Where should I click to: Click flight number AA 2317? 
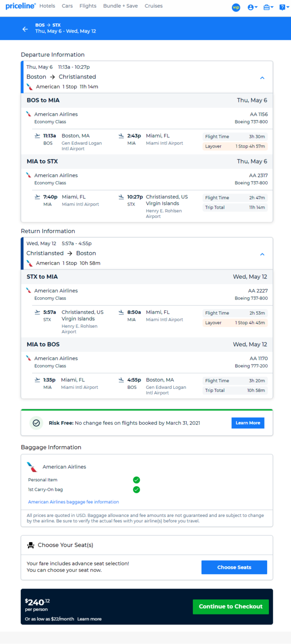(258, 176)
